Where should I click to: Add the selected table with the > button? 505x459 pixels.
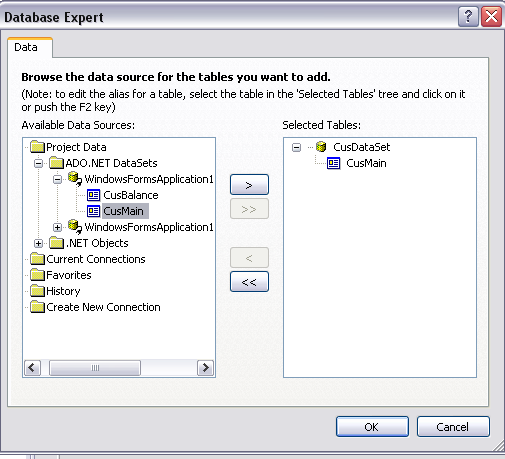(249, 185)
